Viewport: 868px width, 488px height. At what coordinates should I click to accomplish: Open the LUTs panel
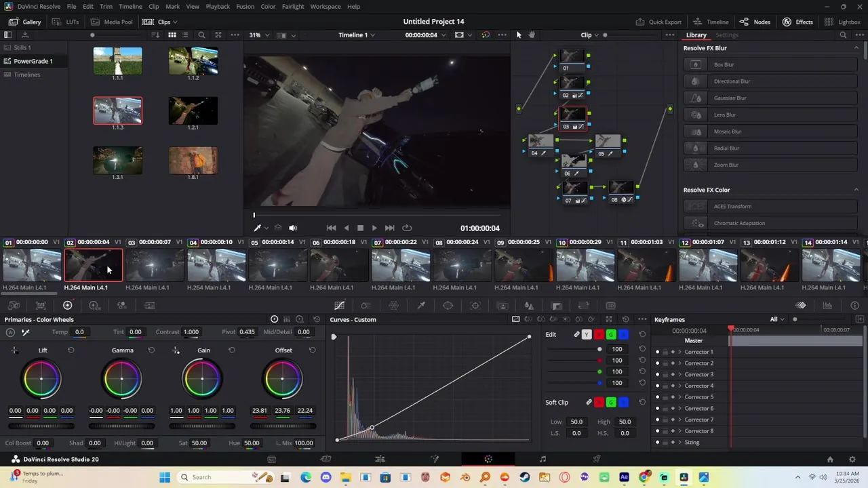[66, 22]
